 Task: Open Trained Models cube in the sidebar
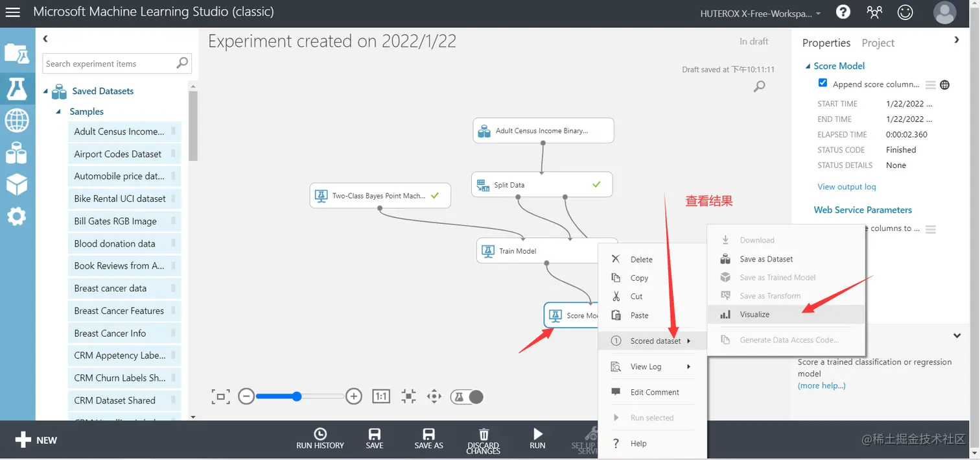pyautogui.click(x=17, y=184)
